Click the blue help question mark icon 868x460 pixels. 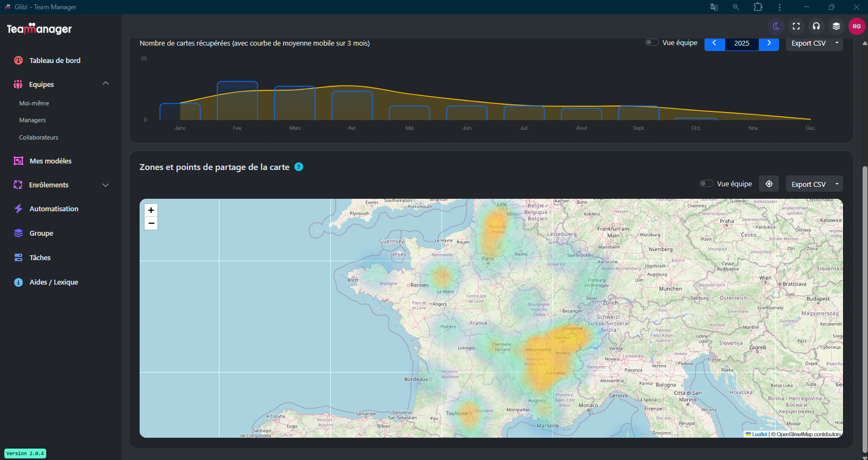299,167
